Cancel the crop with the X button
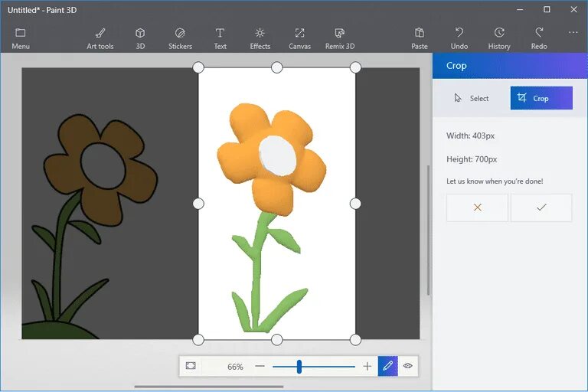Screen dimensions: 588x392 click(478, 207)
